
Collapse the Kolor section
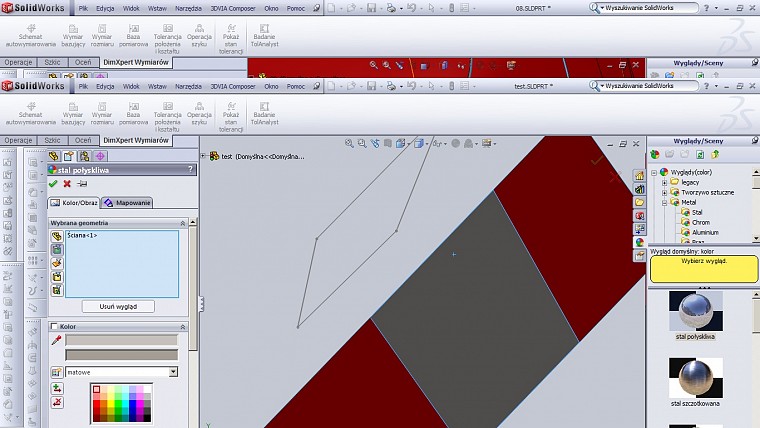click(183, 327)
